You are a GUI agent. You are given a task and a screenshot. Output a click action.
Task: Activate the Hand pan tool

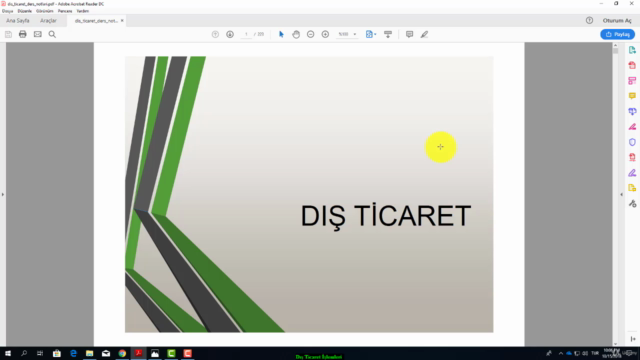(x=296, y=34)
